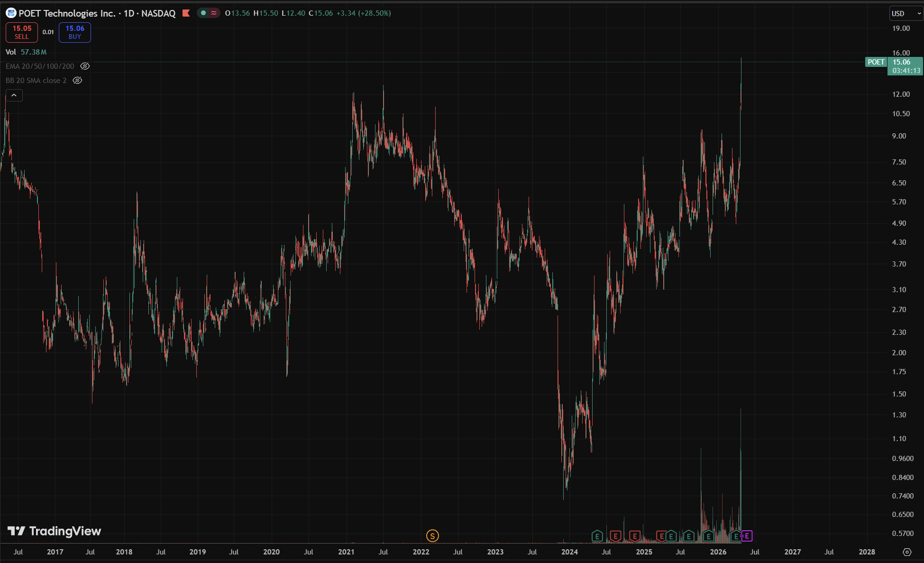Open the symbol title POET Technologies Inc.
Screen dimensions: 924x563
point(67,13)
